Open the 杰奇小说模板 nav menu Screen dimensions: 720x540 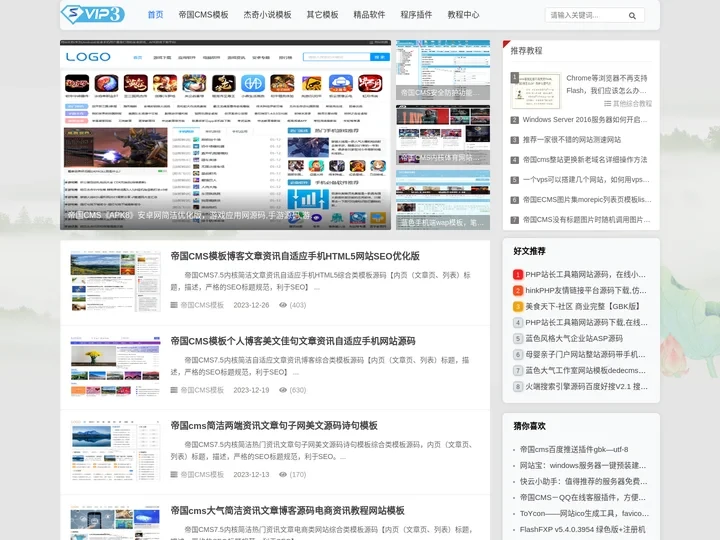tap(268, 15)
